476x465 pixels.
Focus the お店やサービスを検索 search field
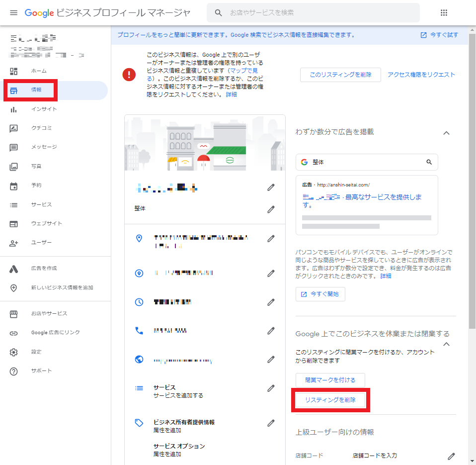tap(313, 13)
